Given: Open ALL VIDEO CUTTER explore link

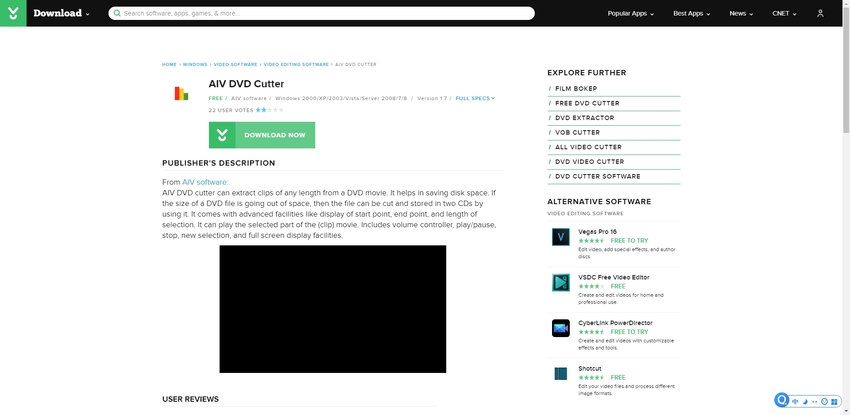Looking at the screenshot, I should [x=588, y=147].
